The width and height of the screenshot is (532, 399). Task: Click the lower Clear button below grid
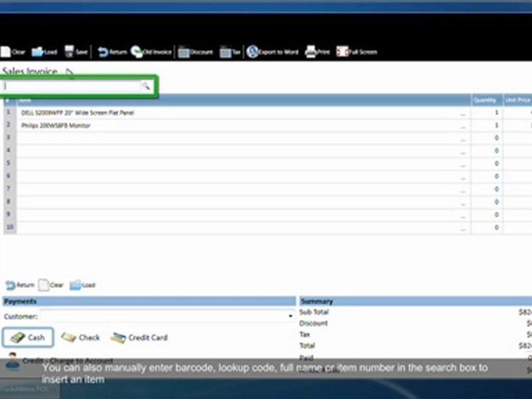pyautogui.click(x=51, y=285)
